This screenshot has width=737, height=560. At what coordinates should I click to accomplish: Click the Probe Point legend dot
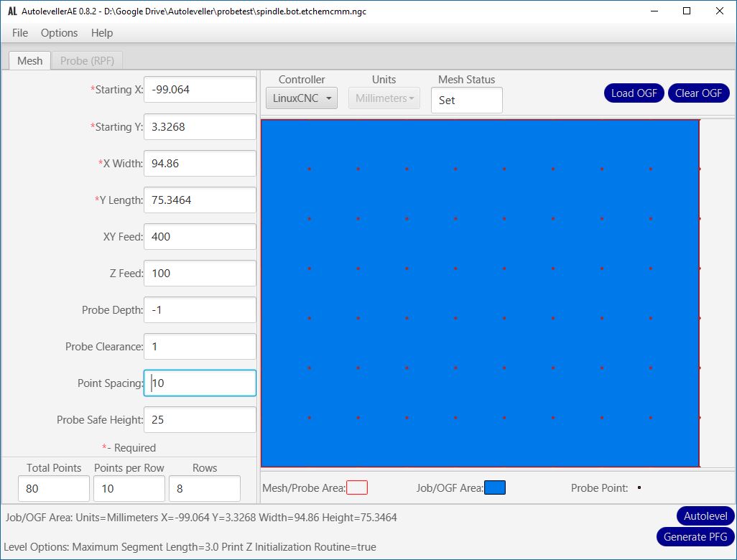(x=639, y=488)
